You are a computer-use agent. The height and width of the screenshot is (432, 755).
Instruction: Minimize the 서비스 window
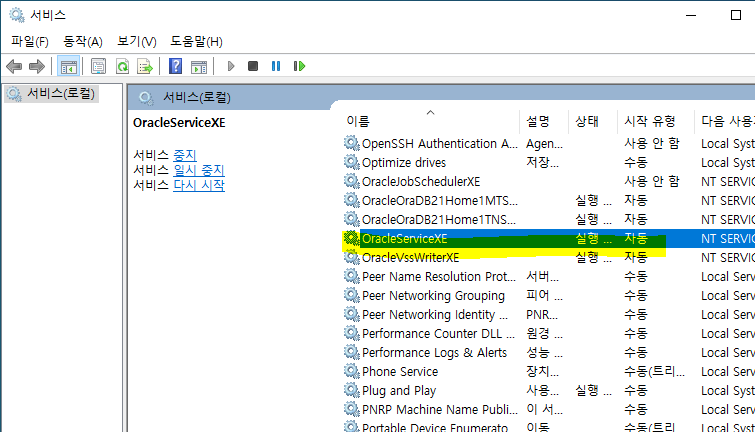coord(691,15)
